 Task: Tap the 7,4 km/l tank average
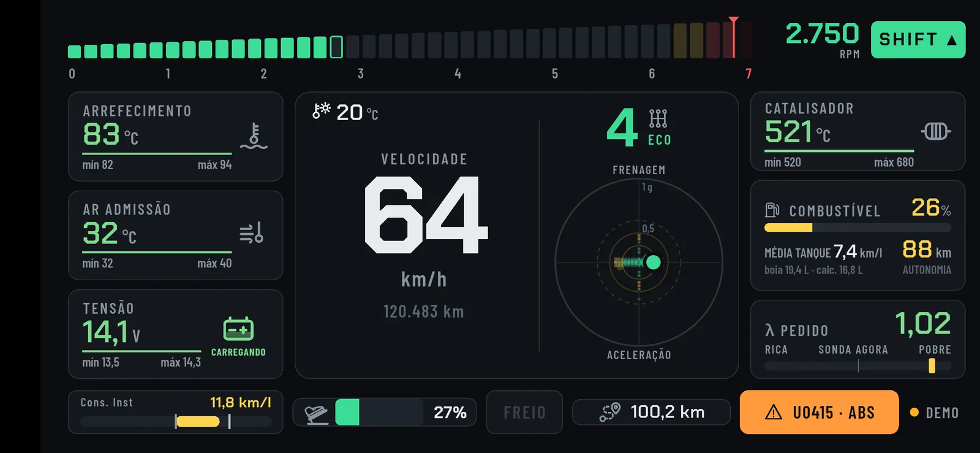click(x=858, y=251)
